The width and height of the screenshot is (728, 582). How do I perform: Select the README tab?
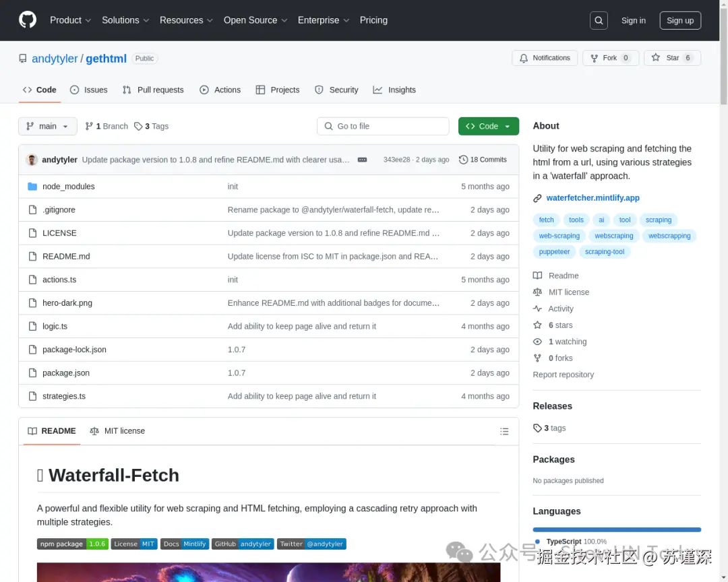(x=51, y=431)
